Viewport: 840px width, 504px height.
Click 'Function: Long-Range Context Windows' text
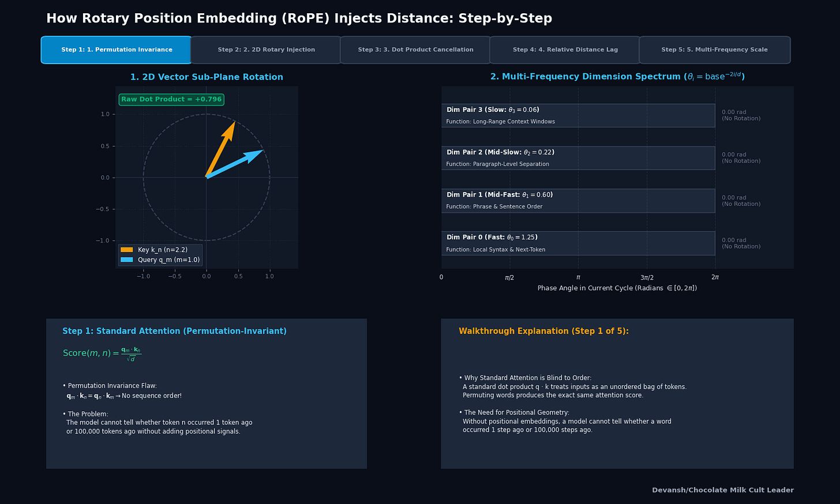click(x=500, y=122)
